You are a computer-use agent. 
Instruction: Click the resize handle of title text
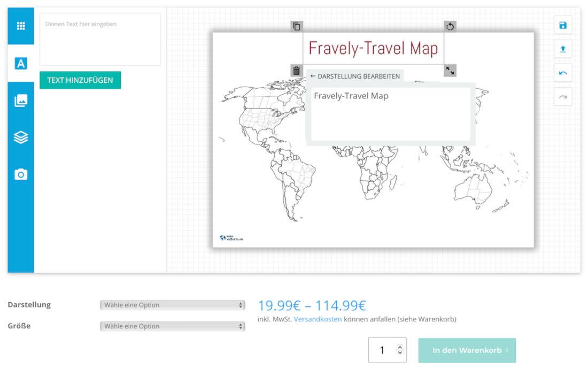tap(450, 70)
